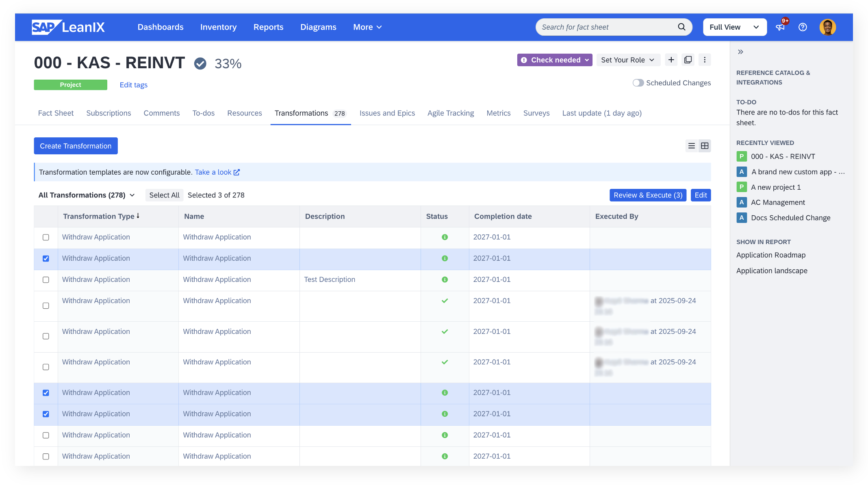The width and height of the screenshot is (868, 485).
Task: Toggle the Scheduled Changes switch
Action: (x=638, y=83)
